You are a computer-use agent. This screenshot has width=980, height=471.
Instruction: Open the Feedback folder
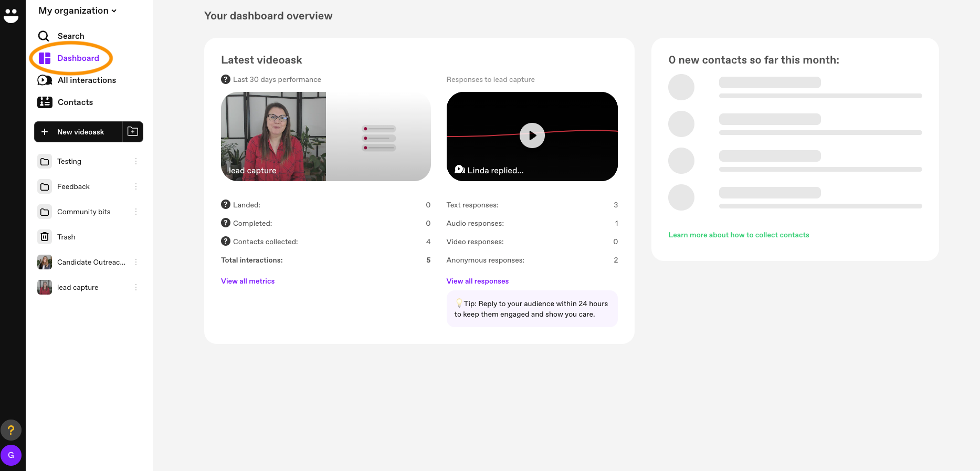point(73,187)
